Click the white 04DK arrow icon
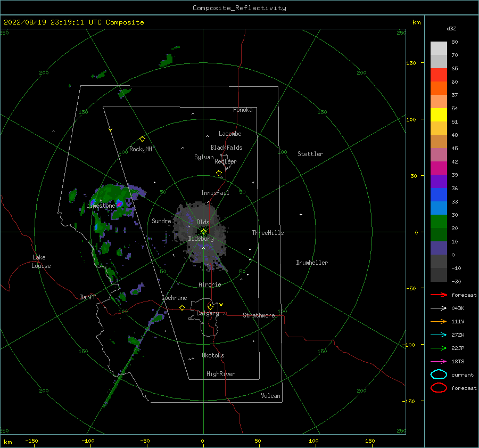 (x=439, y=308)
